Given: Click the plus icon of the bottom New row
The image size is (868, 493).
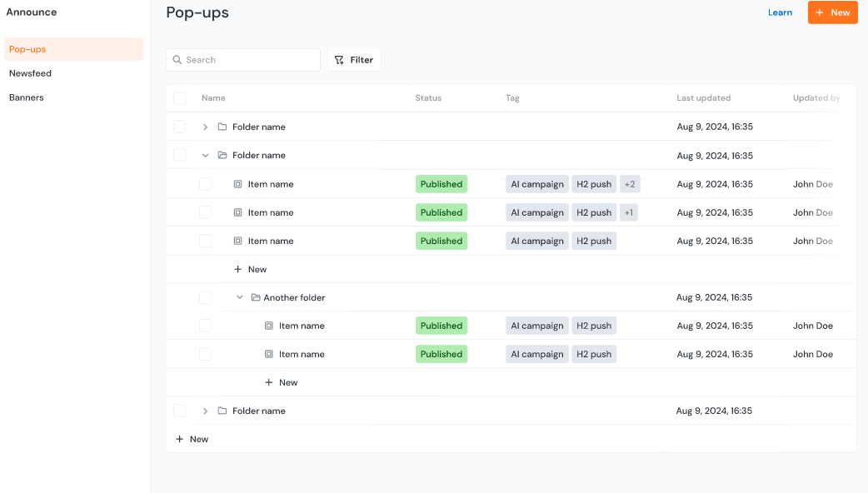Looking at the screenshot, I should (179, 439).
